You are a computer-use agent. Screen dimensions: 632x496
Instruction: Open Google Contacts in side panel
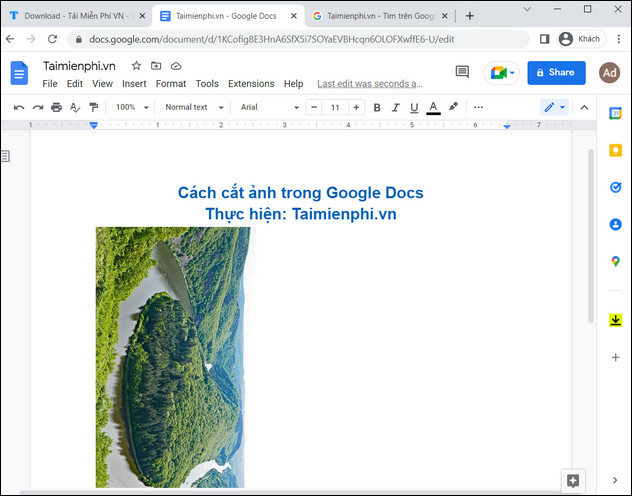615,224
